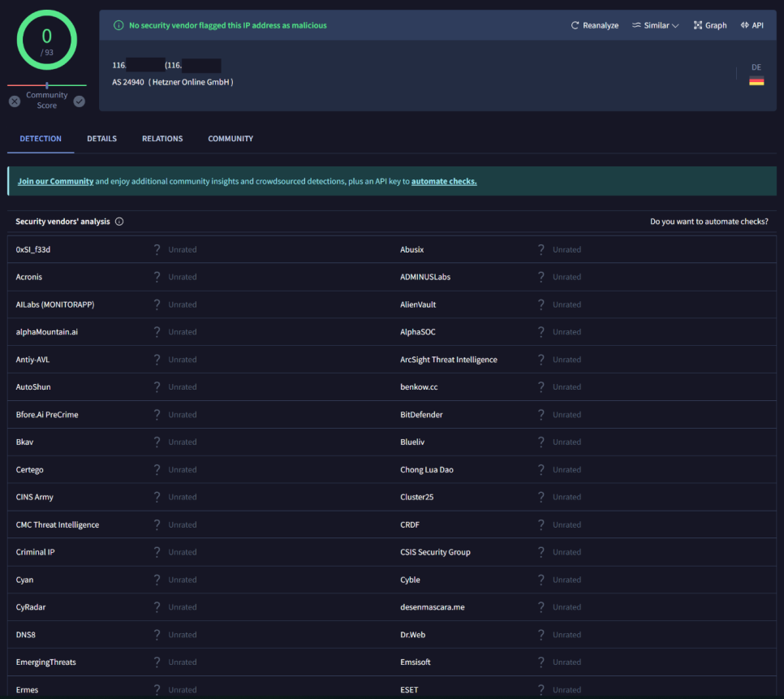Click the 'Cluster25' vendor name
Viewport: 784px width, 699px height.
417,497
